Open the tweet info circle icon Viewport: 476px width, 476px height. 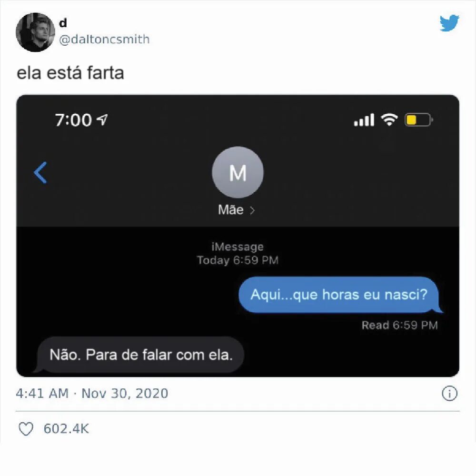tap(449, 394)
